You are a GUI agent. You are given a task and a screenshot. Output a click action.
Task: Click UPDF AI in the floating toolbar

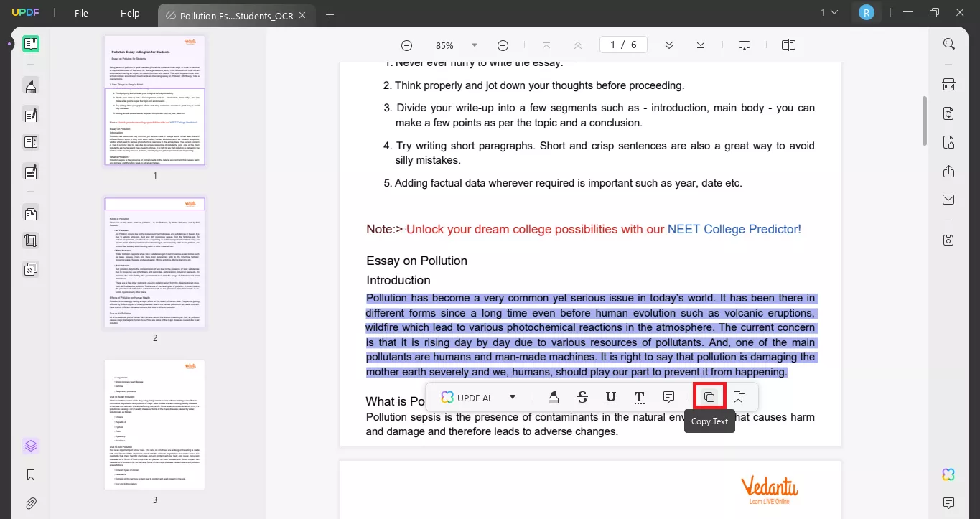466,397
